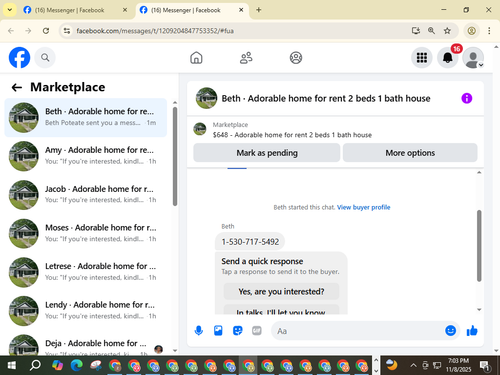Open Copilot from taskbar
This screenshot has width=500, height=375.
coord(57,366)
